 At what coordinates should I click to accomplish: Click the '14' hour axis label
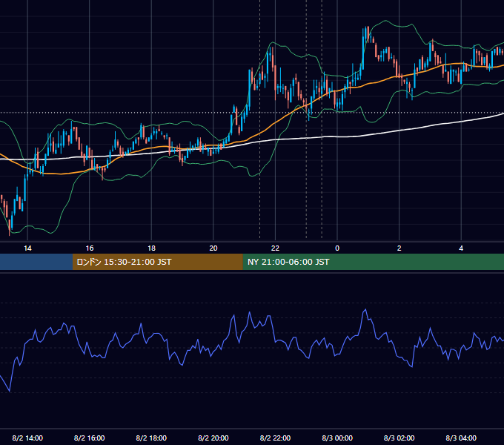[27, 248]
